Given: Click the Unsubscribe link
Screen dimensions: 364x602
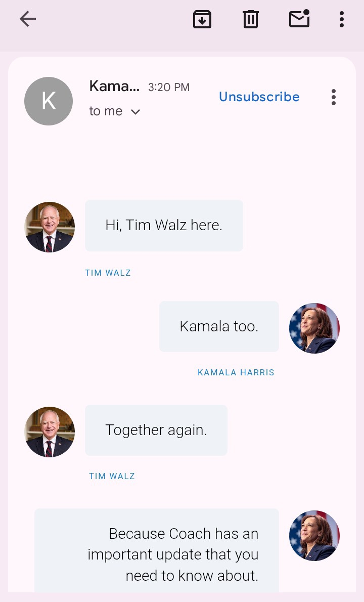Looking at the screenshot, I should point(259,97).
